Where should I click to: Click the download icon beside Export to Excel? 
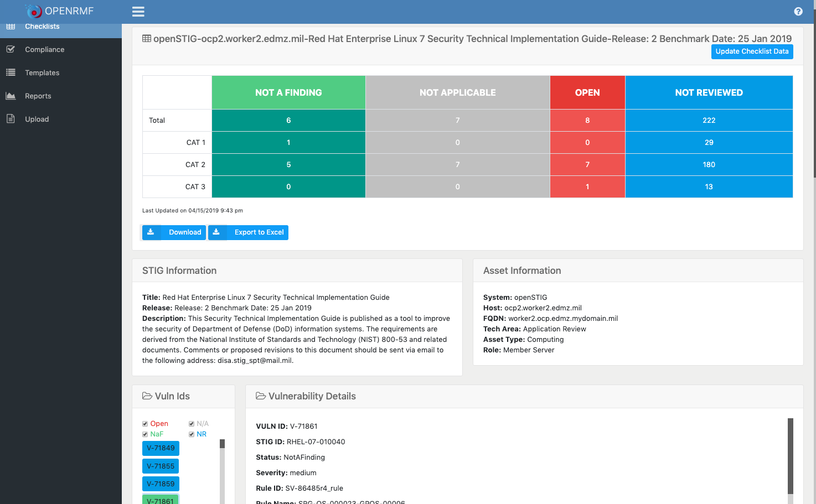click(216, 232)
